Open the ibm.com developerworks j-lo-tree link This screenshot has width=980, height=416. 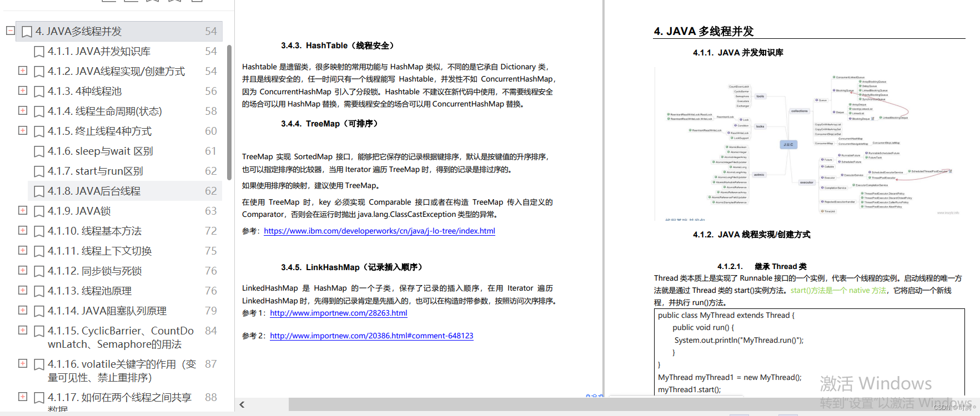(x=379, y=231)
